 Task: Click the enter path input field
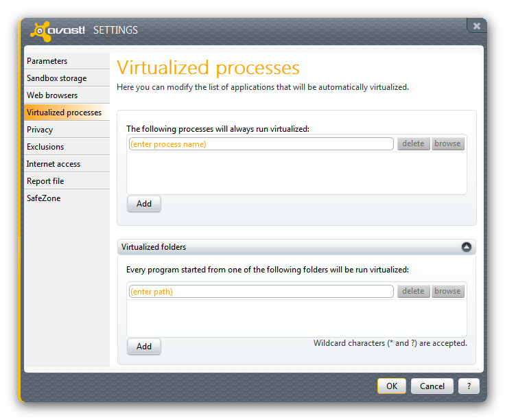(x=261, y=292)
